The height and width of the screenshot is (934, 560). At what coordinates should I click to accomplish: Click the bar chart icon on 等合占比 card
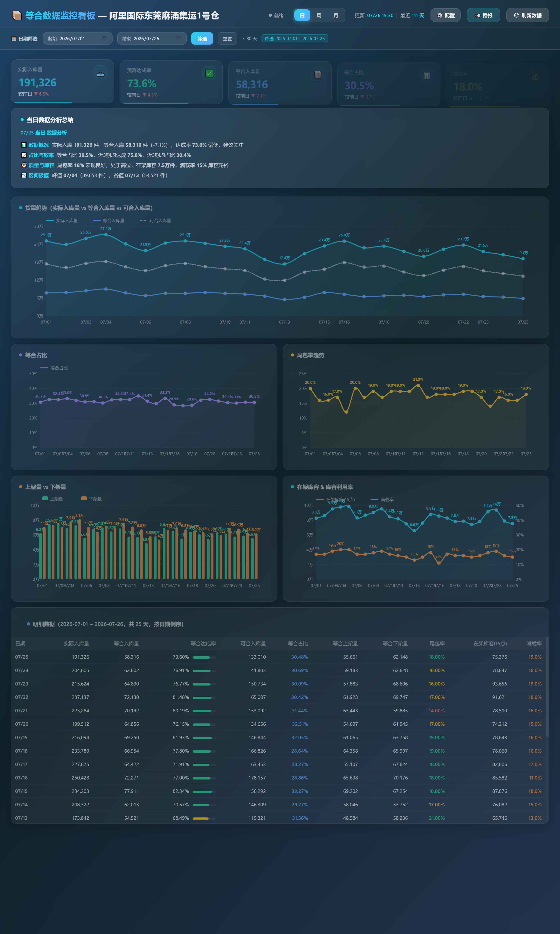(426, 75)
